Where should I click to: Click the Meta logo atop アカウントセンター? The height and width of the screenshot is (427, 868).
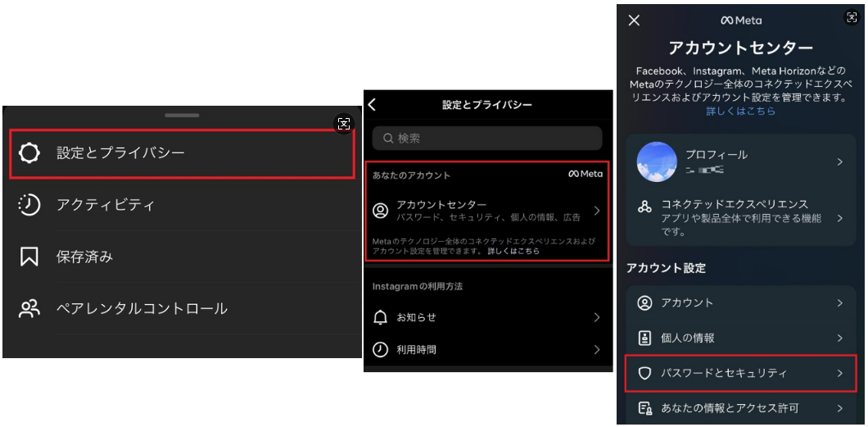pos(741,20)
